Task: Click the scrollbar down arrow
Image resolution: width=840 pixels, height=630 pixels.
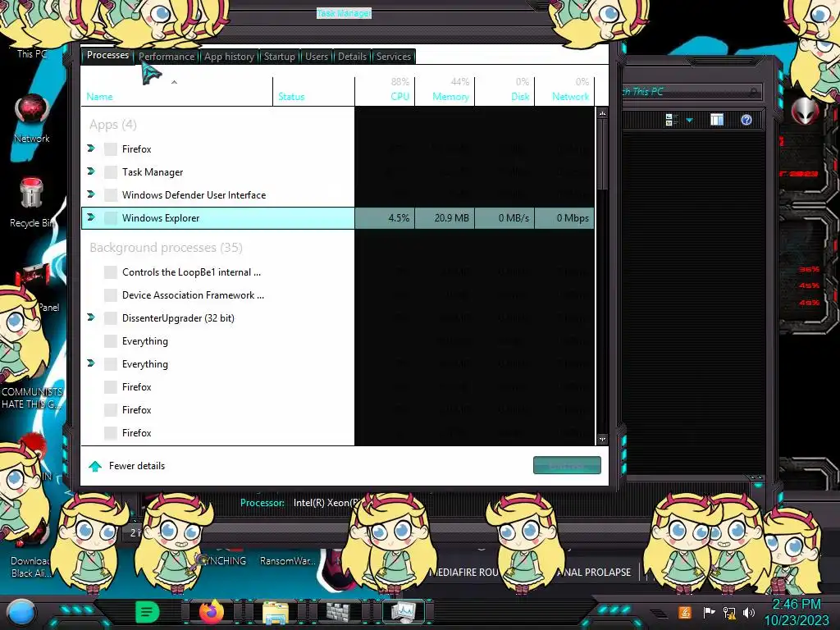Action: 603,439
